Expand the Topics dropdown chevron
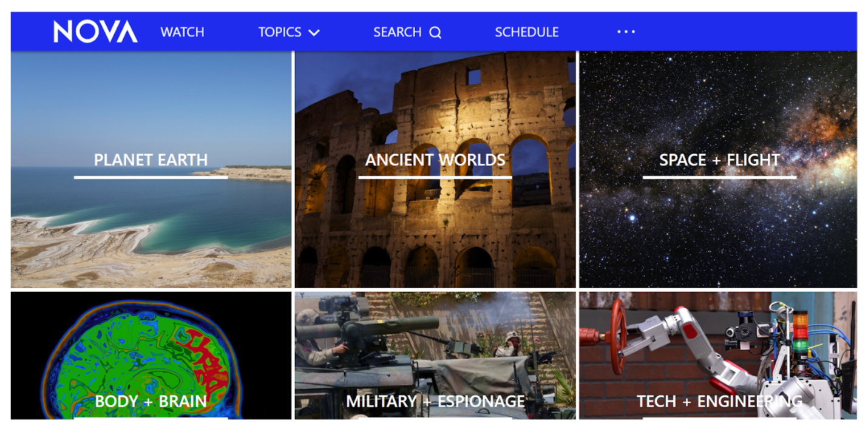The height and width of the screenshot is (426, 868). (x=314, y=33)
